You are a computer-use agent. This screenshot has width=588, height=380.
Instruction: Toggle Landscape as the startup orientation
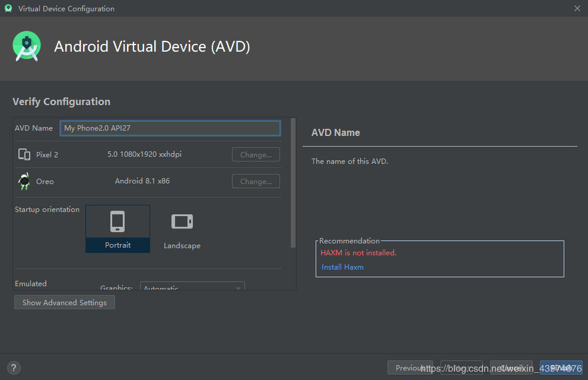(x=182, y=229)
